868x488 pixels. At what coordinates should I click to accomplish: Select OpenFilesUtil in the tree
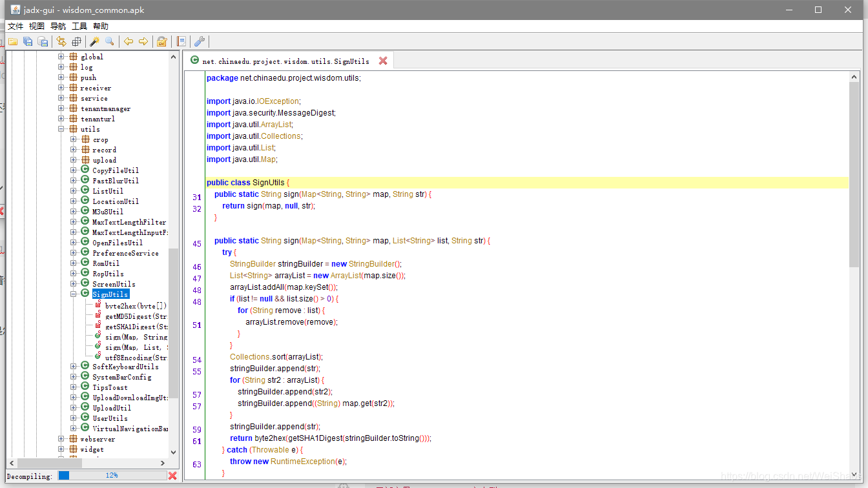(118, 243)
